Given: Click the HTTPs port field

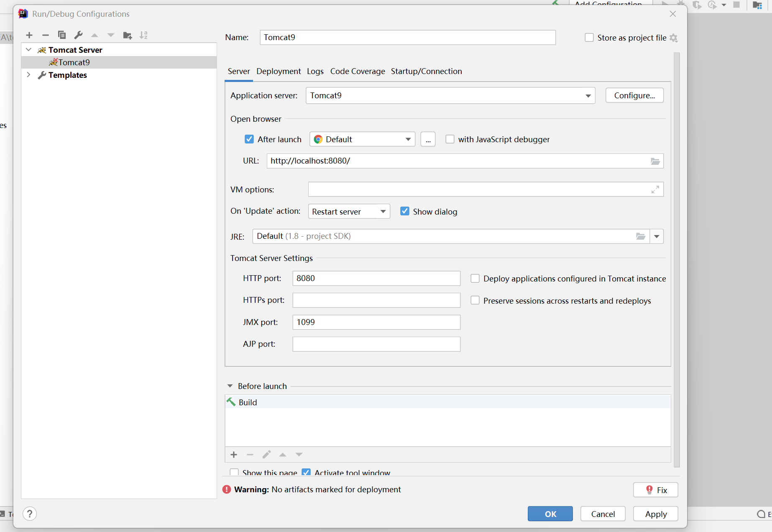Looking at the screenshot, I should coord(376,300).
